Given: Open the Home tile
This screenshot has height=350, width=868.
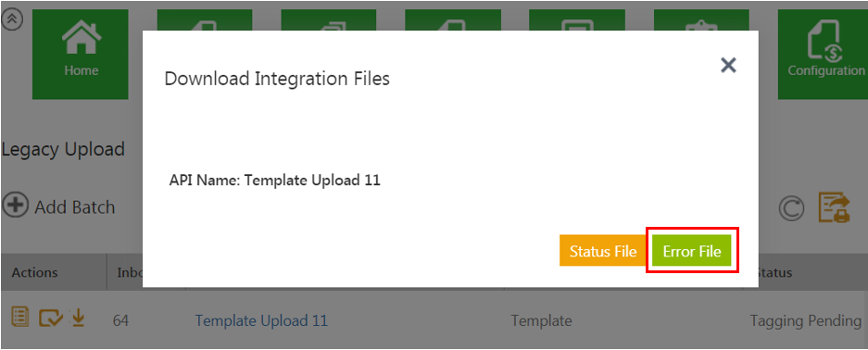Looking at the screenshot, I should pos(81,55).
